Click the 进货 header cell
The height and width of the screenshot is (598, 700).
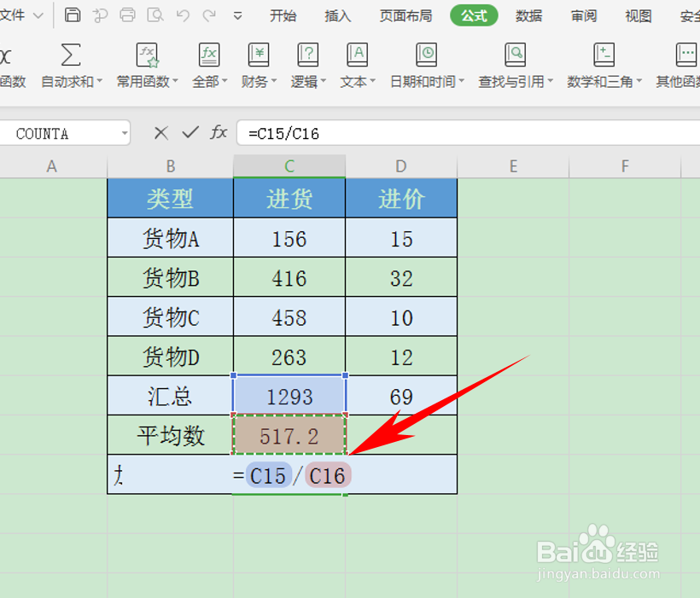(289, 198)
